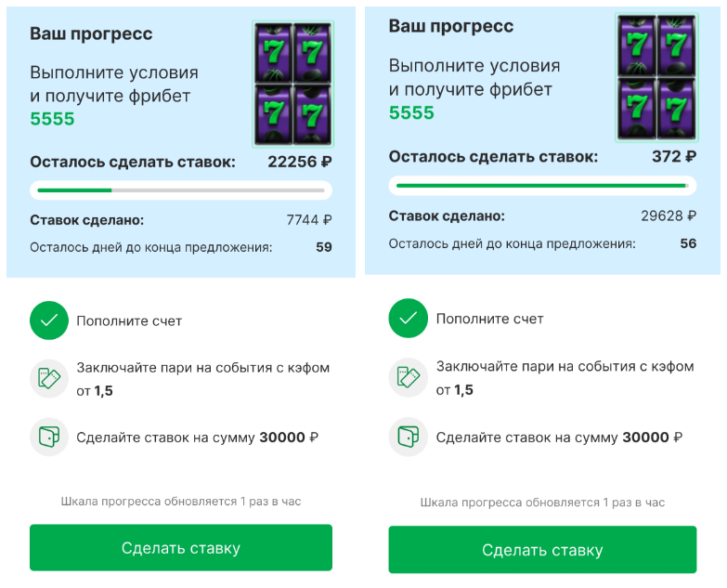Click the green checkmark icon in the 22256 ₽ panel
This screenshot has height=588, width=727.
[49, 320]
